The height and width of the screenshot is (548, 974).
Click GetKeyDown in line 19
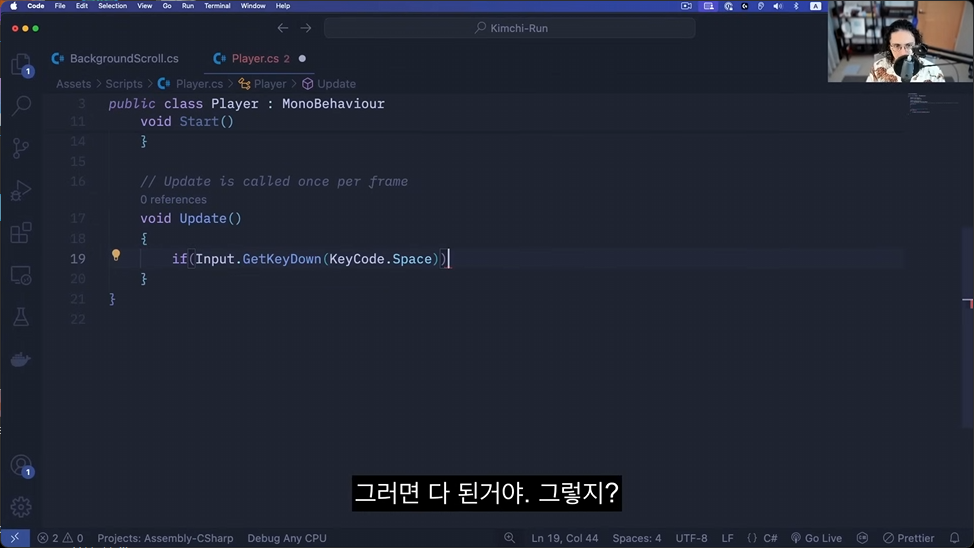282,259
